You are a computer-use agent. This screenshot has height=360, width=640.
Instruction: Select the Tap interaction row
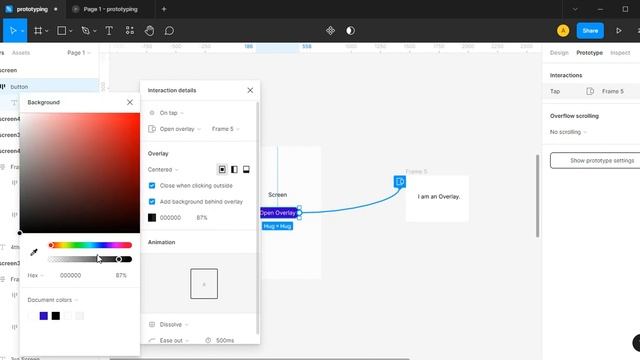(x=591, y=91)
